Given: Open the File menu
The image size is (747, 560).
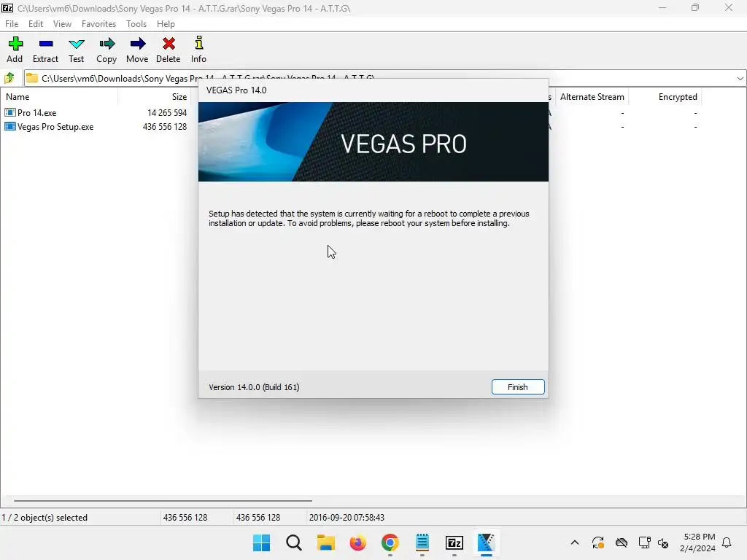Looking at the screenshot, I should point(12,24).
